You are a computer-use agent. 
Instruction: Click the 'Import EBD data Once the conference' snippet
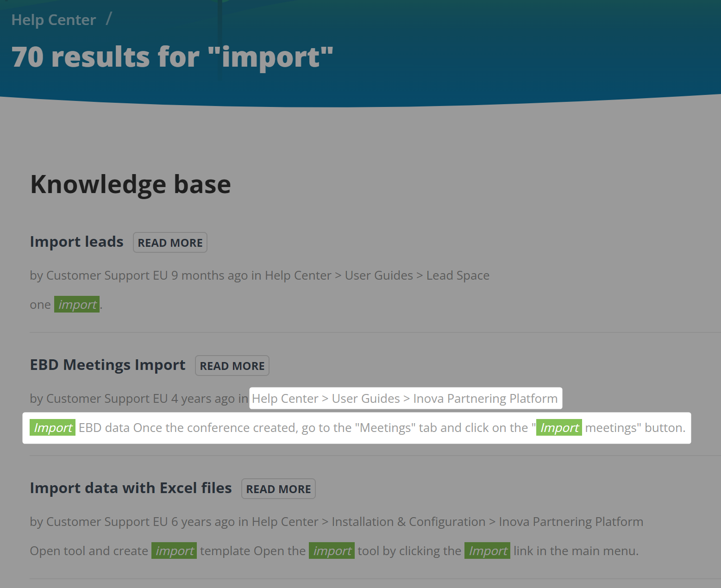pyautogui.click(x=357, y=428)
